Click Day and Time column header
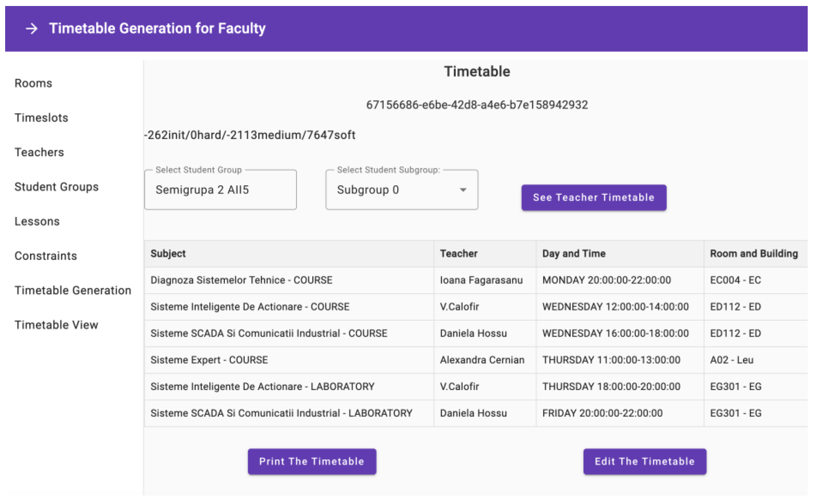 coord(574,254)
